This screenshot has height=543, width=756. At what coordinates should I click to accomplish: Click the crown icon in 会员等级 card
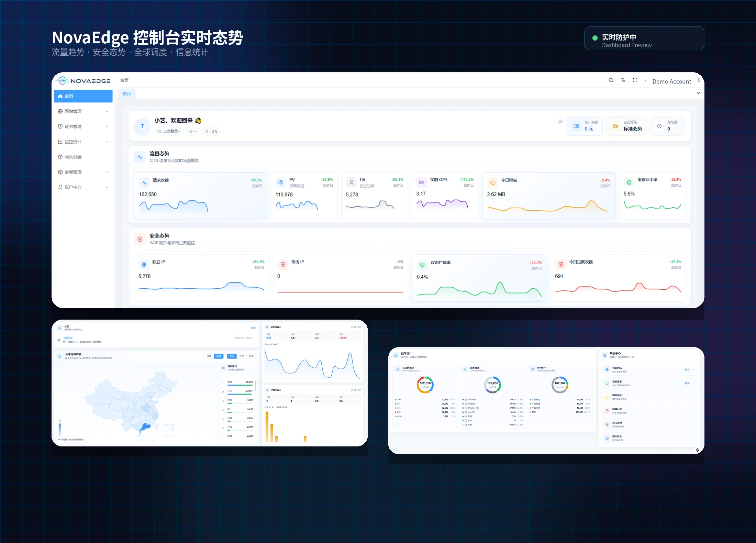pos(616,126)
